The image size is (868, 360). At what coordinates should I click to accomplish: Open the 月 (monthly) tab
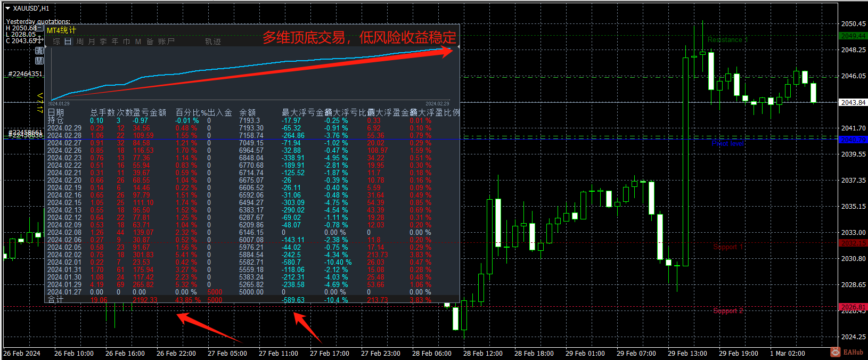[92, 42]
